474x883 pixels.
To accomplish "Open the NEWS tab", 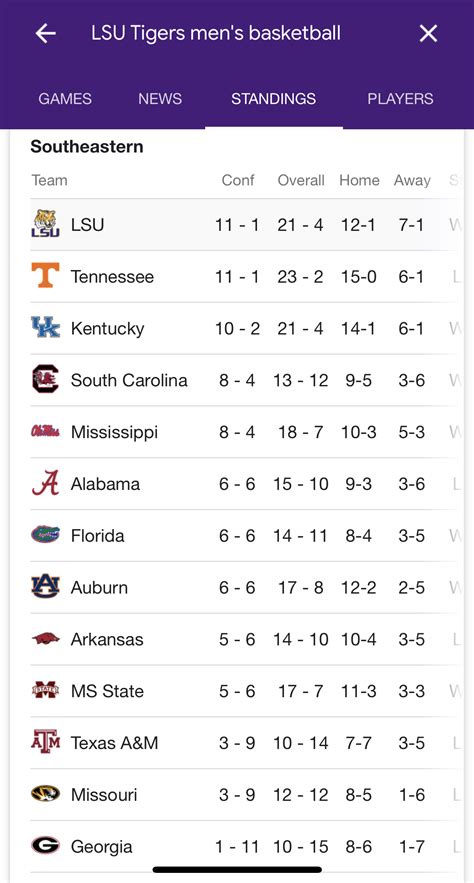I will 160,99.
